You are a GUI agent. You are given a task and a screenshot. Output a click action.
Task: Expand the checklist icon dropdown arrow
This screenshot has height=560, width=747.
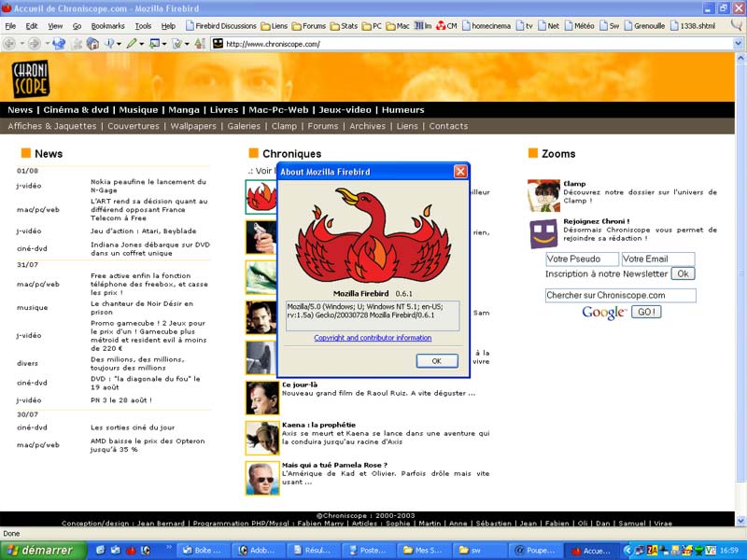pyautogui.click(x=187, y=44)
